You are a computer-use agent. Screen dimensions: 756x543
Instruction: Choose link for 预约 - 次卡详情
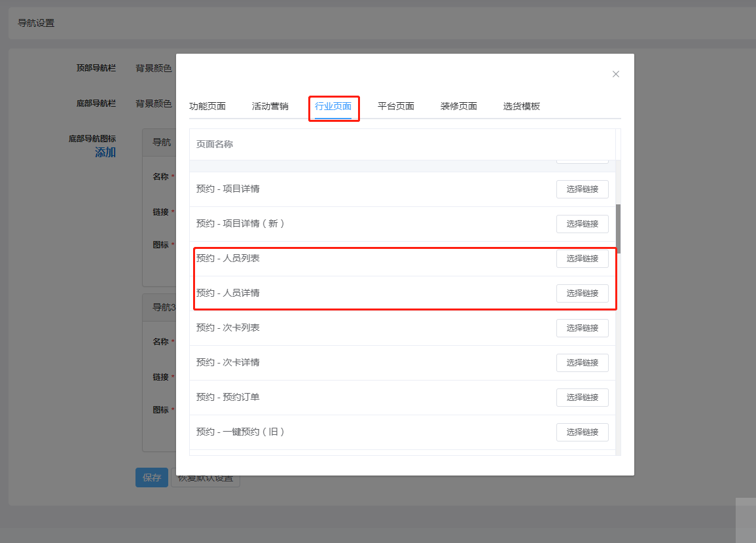583,363
